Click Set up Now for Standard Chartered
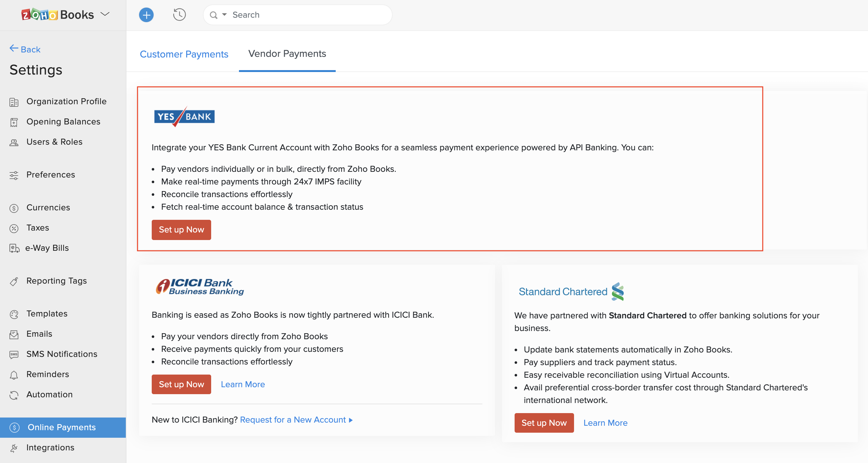The height and width of the screenshot is (463, 868). (x=543, y=422)
